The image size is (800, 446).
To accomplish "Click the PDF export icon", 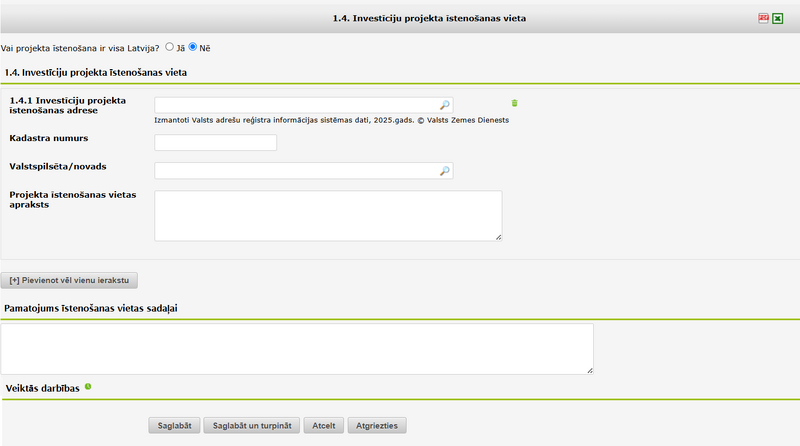I will 763,18.
